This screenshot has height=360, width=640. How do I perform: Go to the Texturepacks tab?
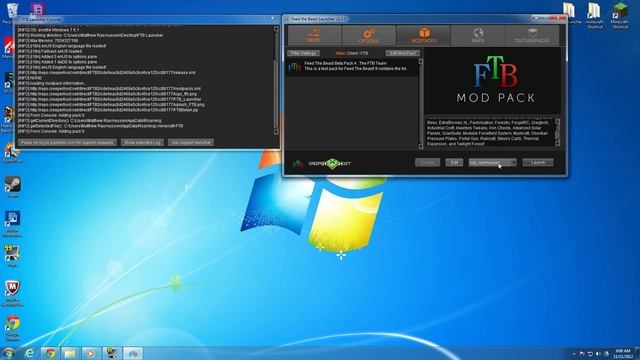click(x=532, y=36)
